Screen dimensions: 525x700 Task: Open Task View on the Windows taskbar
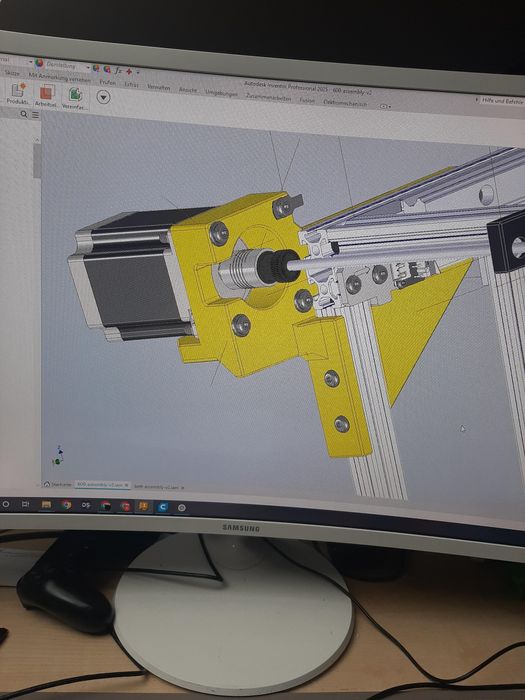pos(25,504)
